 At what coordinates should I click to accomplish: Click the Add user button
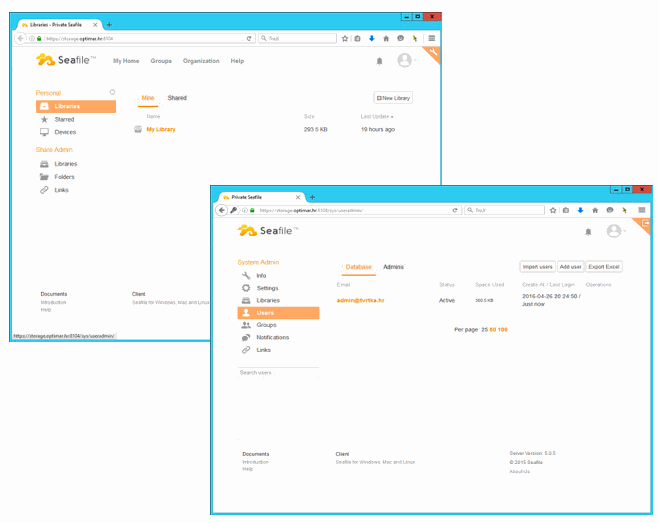point(570,267)
